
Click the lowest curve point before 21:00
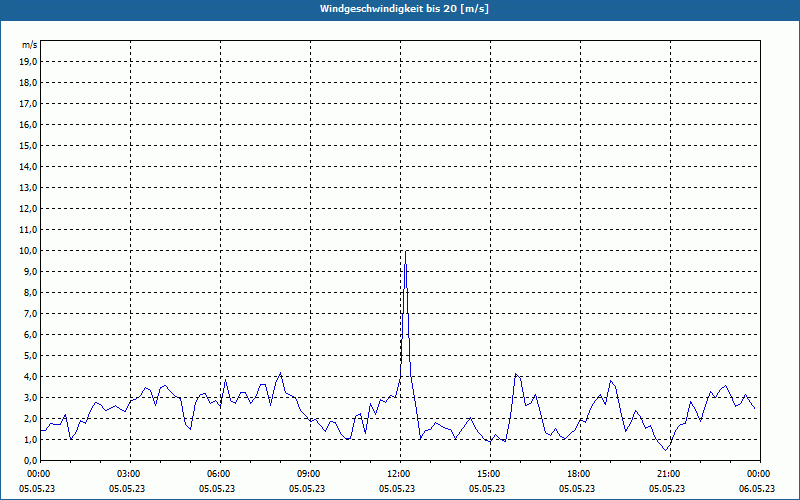pyautogui.click(x=666, y=450)
